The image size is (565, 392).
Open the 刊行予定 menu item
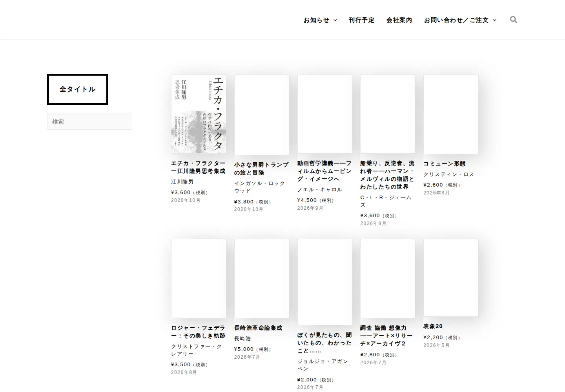pyautogui.click(x=361, y=20)
